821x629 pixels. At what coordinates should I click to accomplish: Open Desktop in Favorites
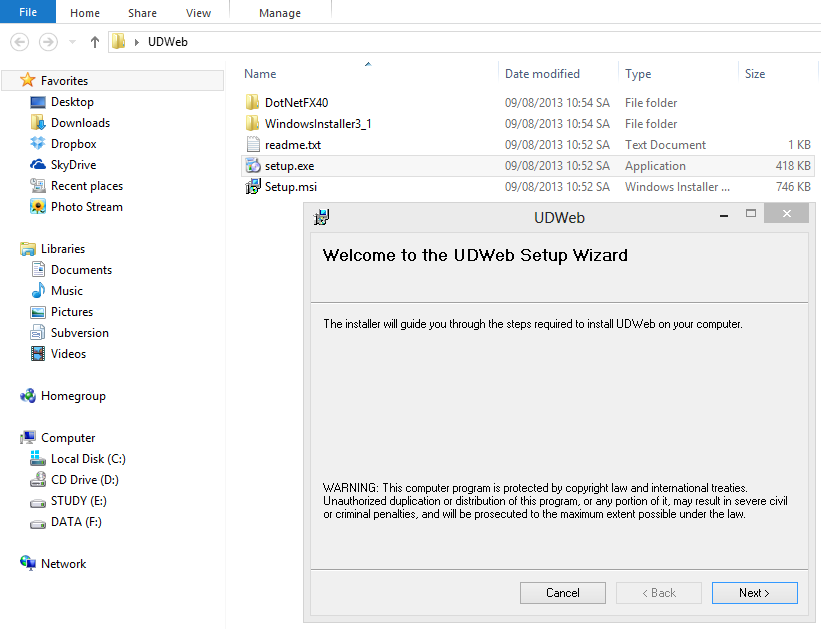coord(72,102)
